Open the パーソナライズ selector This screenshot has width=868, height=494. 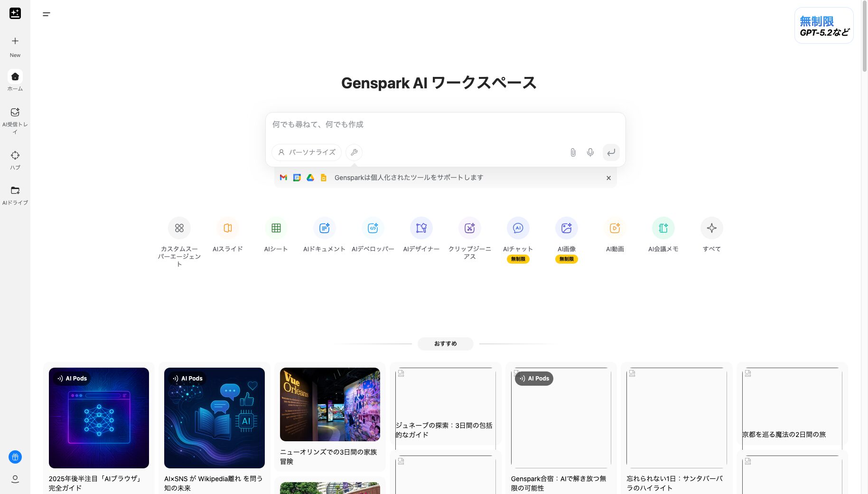click(306, 152)
